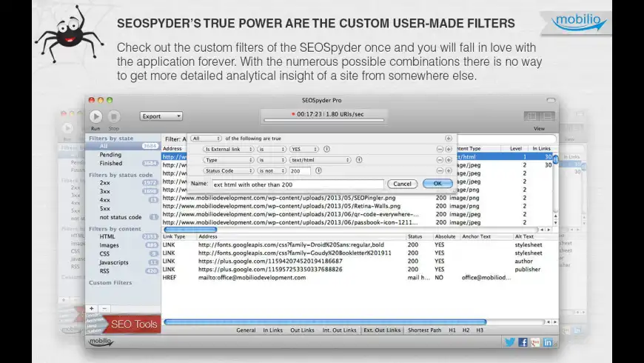The image size is (644, 363).
Task: Change the Status Code field dropdown
Action: pos(228,170)
